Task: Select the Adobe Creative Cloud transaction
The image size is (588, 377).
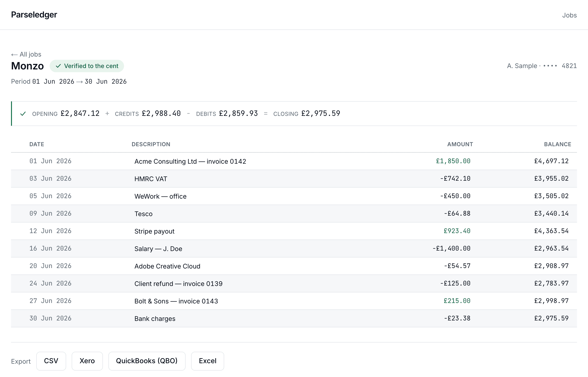Action: click(x=294, y=266)
